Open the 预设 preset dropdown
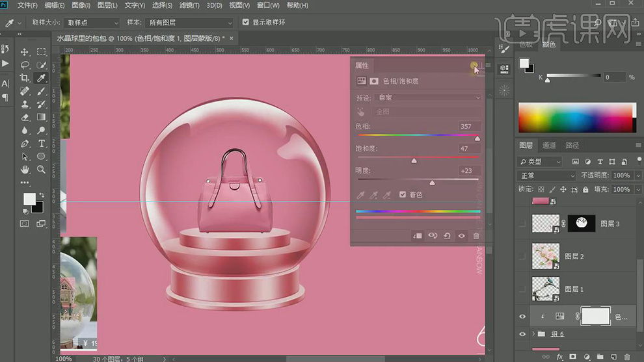The height and width of the screenshot is (362, 644). pyautogui.click(x=429, y=97)
